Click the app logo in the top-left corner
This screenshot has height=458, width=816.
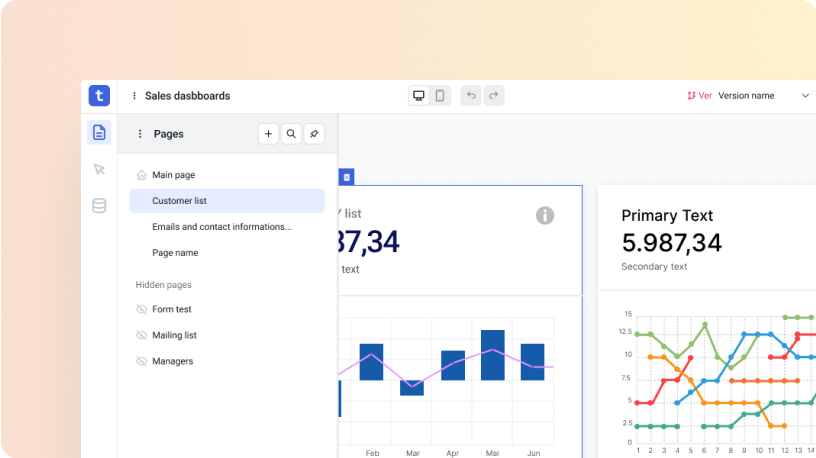(x=99, y=96)
